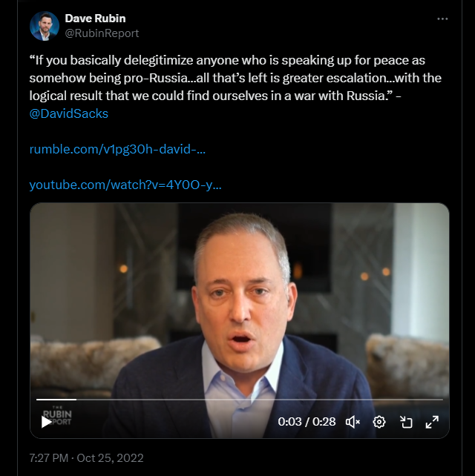This screenshot has height=476, width=475.
Task: Click the picture-in-picture icon
Action: coord(406,422)
